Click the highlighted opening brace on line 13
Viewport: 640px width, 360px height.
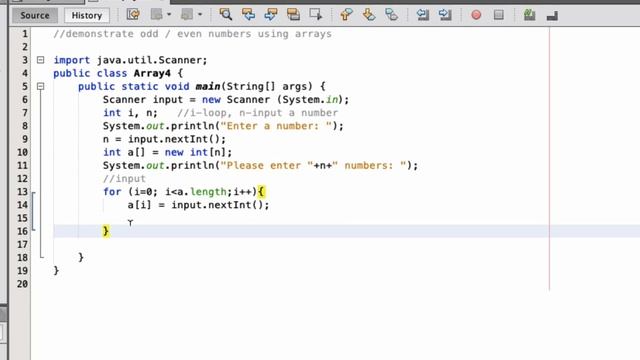pos(261,191)
